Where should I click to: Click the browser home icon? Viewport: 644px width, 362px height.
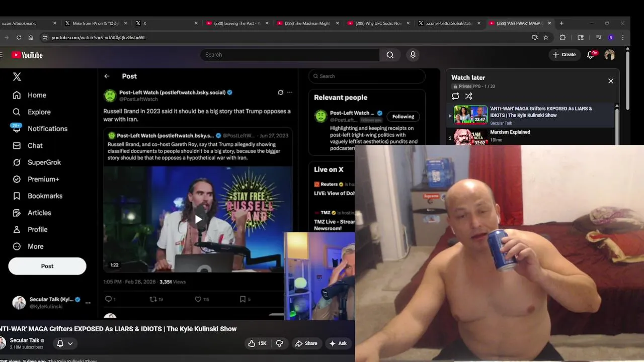coord(31,37)
